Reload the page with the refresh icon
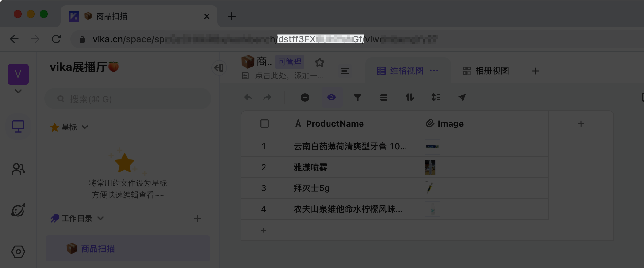The height and width of the screenshot is (268, 644). [x=56, y=39]
